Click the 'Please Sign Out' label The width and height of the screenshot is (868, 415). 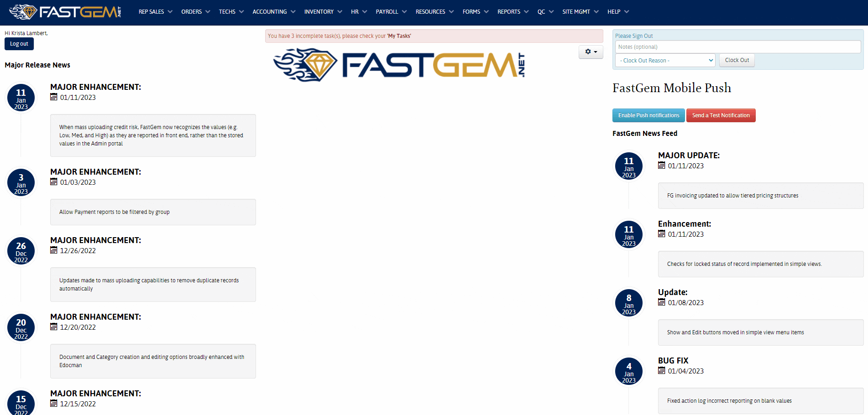634,36
